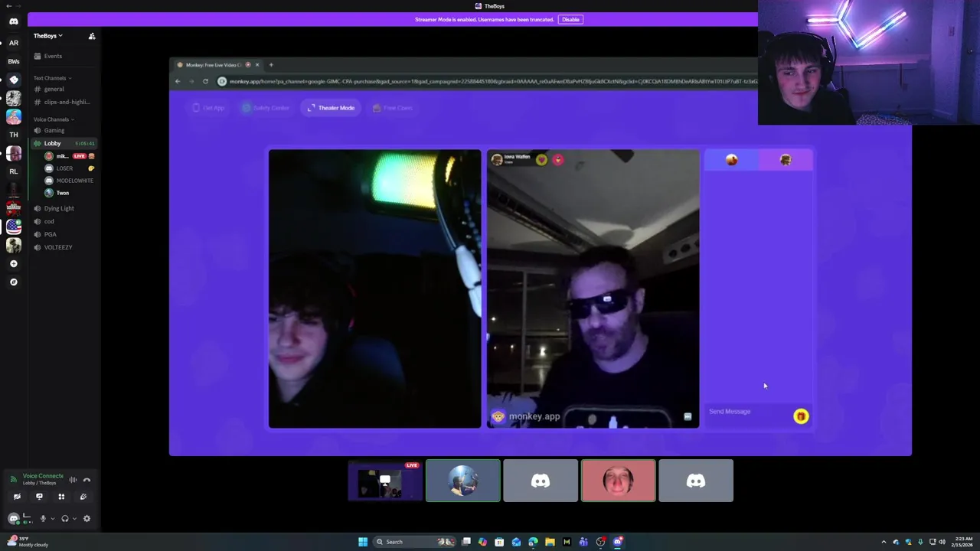The height and width of the screenshot is (551, 980).
Task: Click the LIVE badge next to milk user
Action: click(79, 156)
